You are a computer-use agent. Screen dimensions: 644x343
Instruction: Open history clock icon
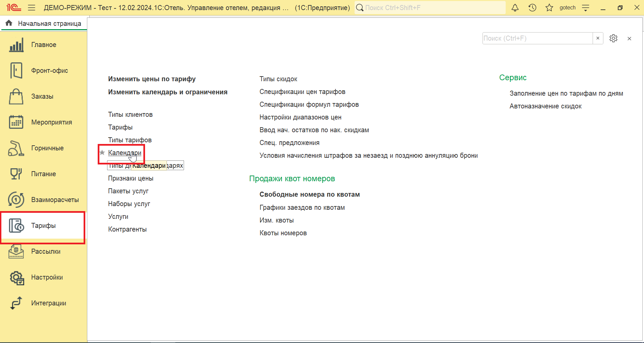[x=532, y=7]
